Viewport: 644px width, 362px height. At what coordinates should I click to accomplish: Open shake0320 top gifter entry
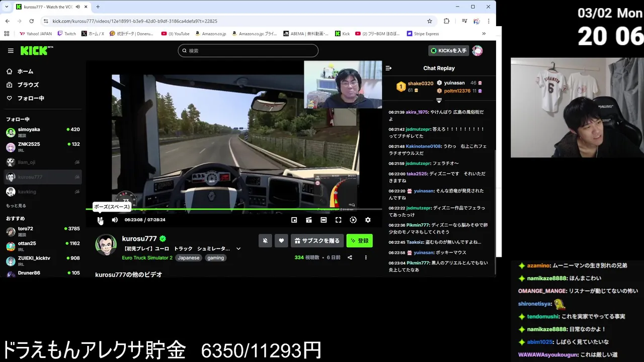point(415,86)
